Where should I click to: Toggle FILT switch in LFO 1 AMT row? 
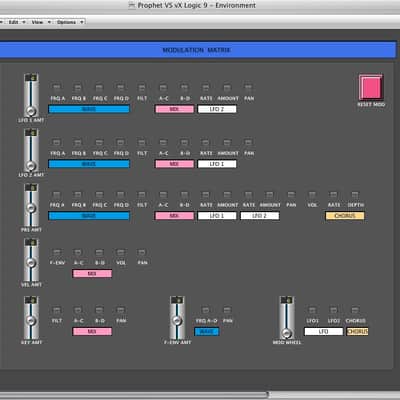tap(142, 88)
